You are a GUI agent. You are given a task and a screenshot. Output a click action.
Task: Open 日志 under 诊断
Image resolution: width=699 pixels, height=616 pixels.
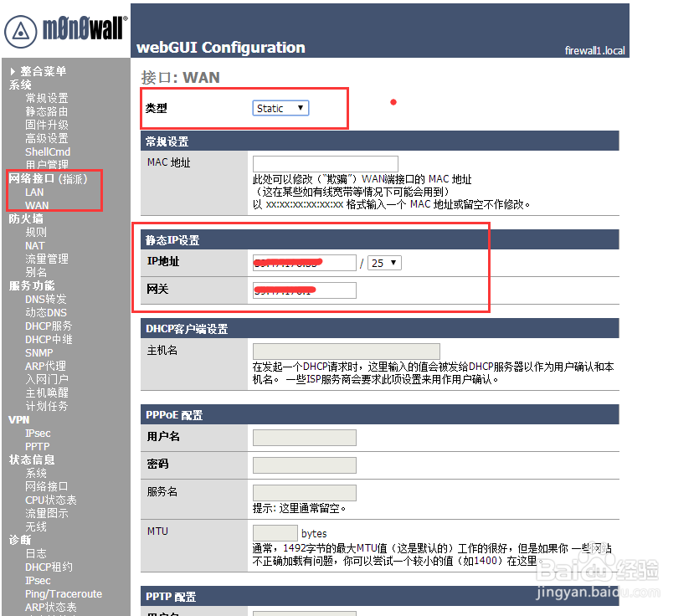pyautogui.click(x=35, y=553)
